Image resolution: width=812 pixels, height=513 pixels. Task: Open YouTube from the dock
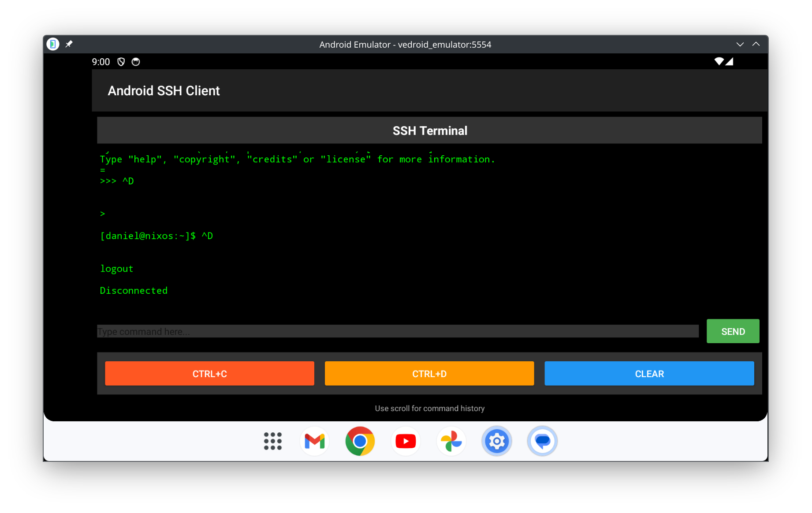click(406, 441)
